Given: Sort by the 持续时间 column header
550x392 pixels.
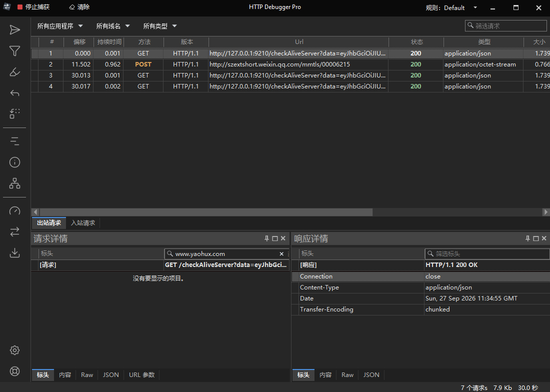Looking at the screenshot, I should [x=109, y=41].
